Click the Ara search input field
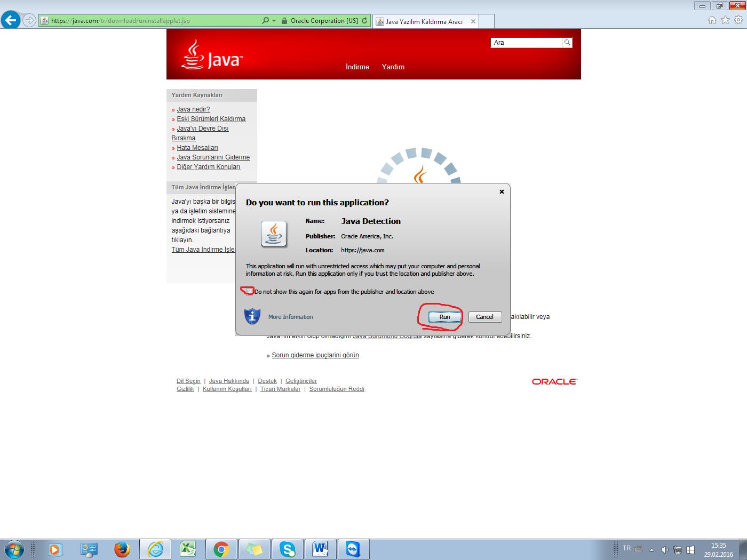 click(526, 43)
